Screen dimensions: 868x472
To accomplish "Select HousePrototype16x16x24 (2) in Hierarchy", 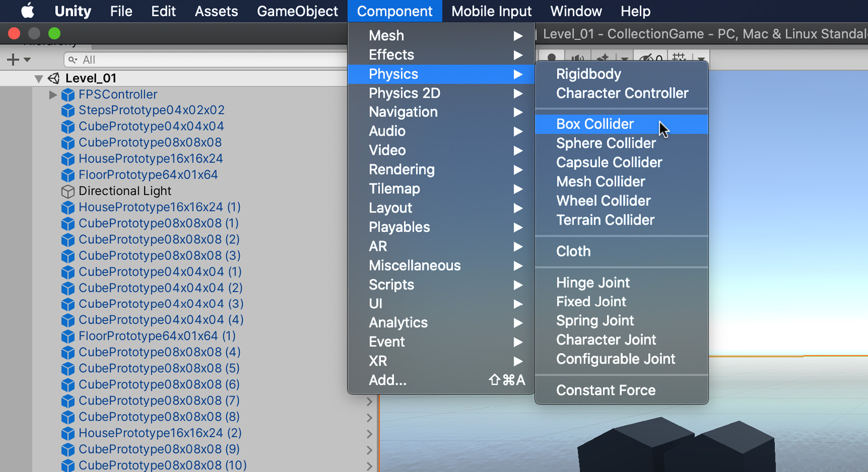I will tap(160, 433).
